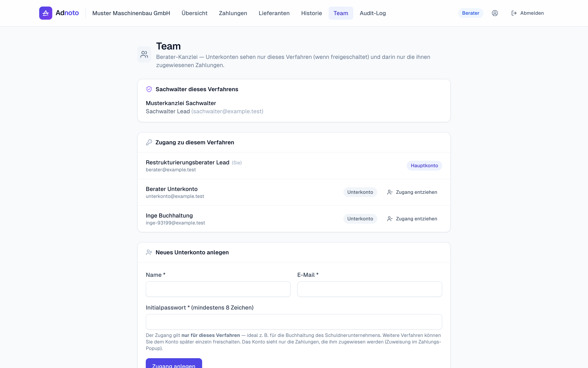This screenshot has width=588, height=368.
Task: Open the Audit-Log tab
Action: click(x=373, y=13)
